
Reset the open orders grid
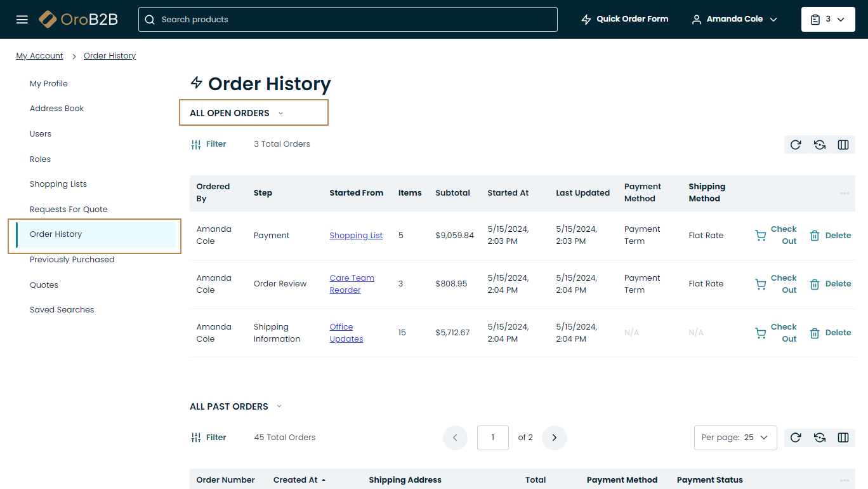[x=819, y=145]
